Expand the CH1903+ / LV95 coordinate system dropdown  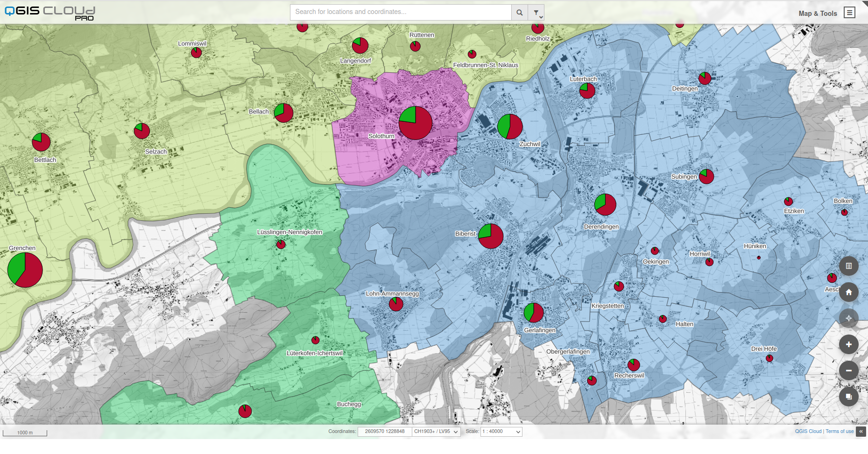pos(436,432)
